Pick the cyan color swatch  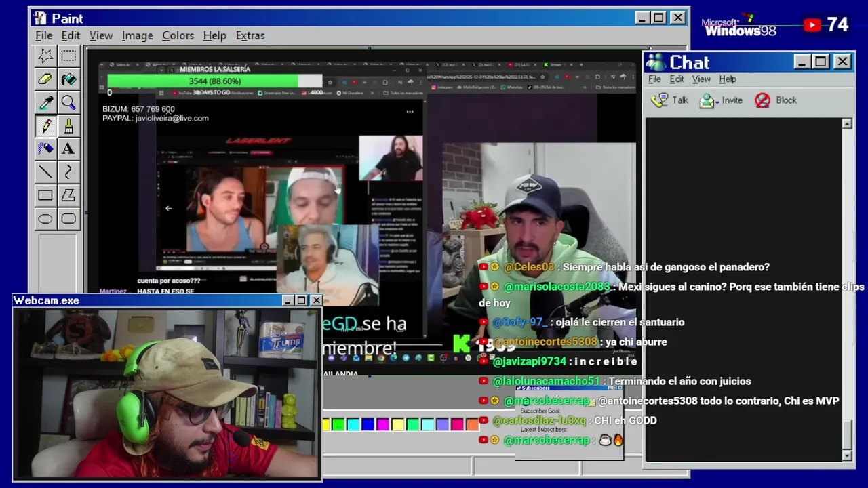[x=353, y=425]
